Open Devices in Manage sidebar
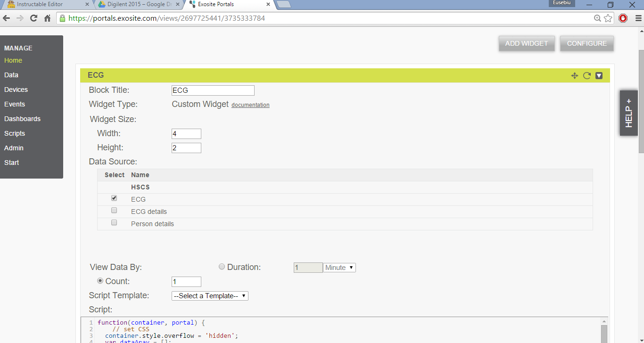This screenshot has height=343, width=644. click(16, 90)
